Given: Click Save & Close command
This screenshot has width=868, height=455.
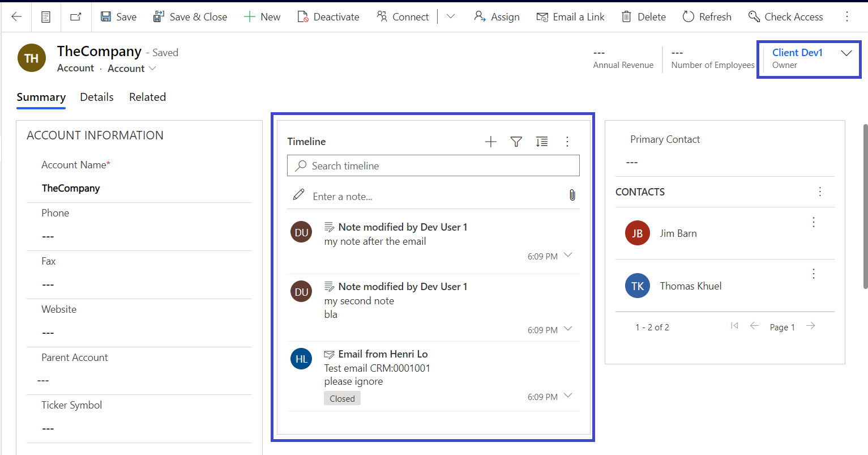Looking at the screenshot, I should (190, 16).
